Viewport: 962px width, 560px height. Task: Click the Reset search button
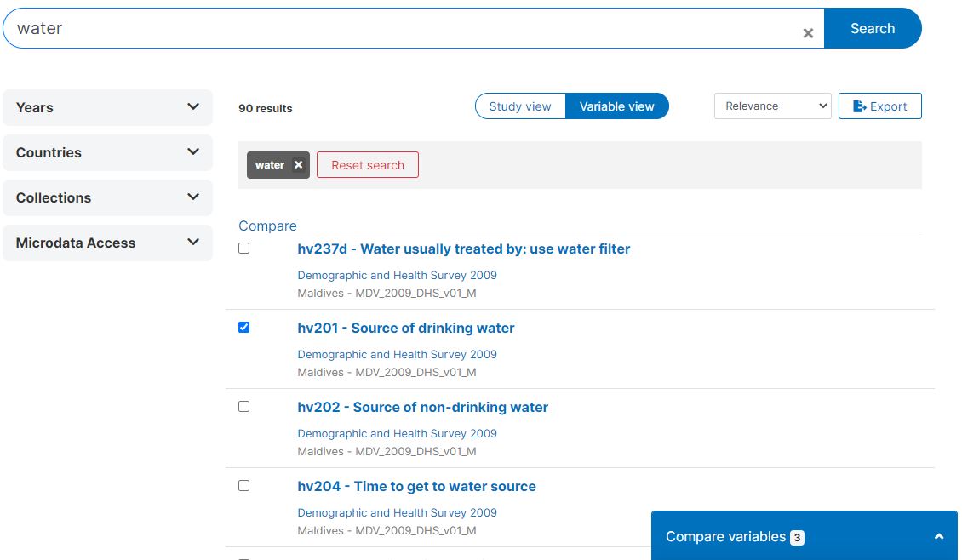(x=368, y=165)
